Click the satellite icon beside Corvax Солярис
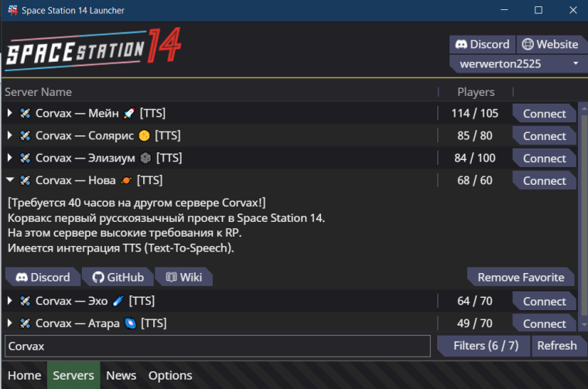The image size is (588, 389). (25, 135)
